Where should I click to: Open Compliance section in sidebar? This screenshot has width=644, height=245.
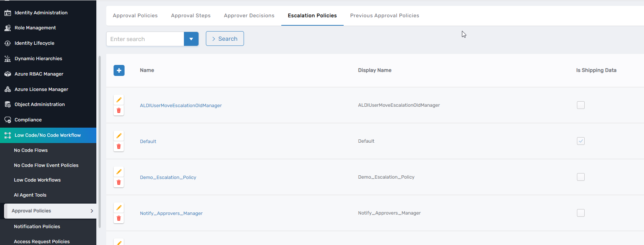pos(28,120)
